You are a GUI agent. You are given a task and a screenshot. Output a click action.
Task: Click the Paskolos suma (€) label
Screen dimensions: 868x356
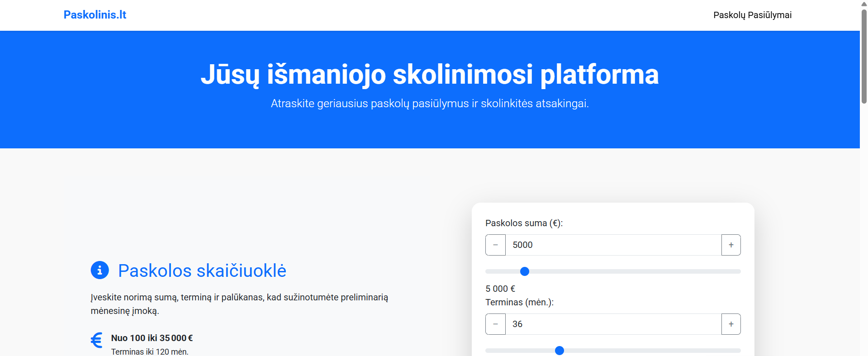tap(524, 223)
